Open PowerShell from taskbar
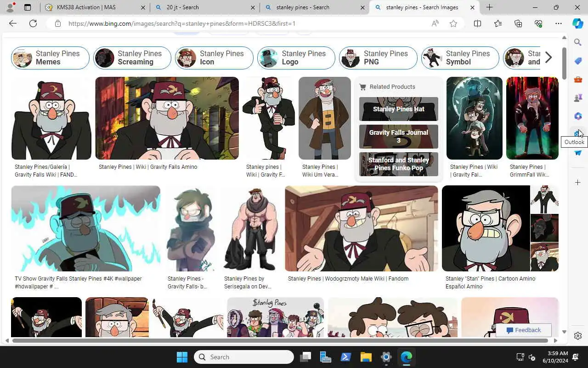 tap(345, 357)
